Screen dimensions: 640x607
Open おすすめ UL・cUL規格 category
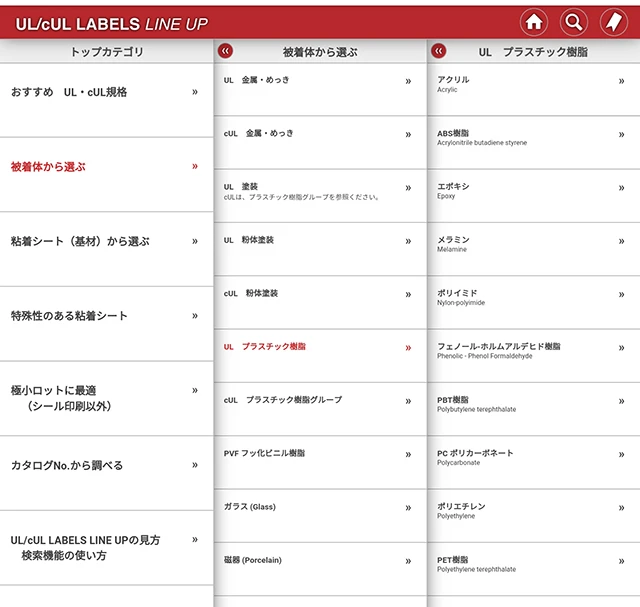[107, 100]
